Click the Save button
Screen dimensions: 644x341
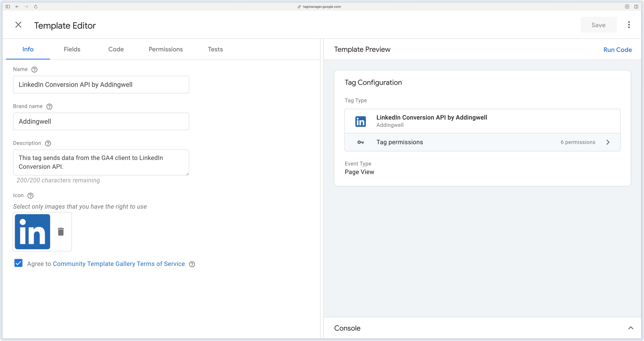(x=598, y=25)
